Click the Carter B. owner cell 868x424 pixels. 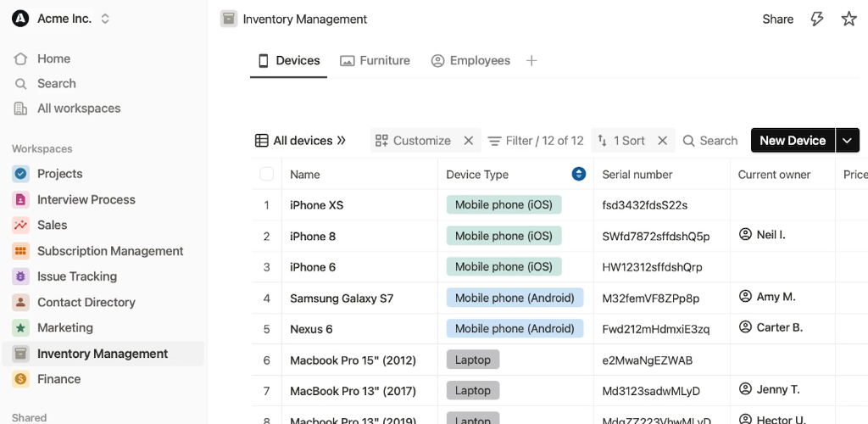(x=782, y=329)
